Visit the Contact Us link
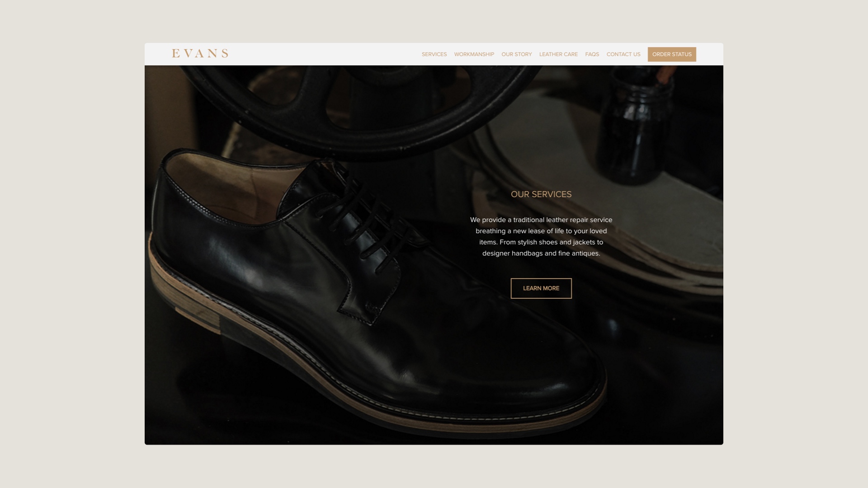The width and height of the screenshot is (868, 488). (623, 54)
